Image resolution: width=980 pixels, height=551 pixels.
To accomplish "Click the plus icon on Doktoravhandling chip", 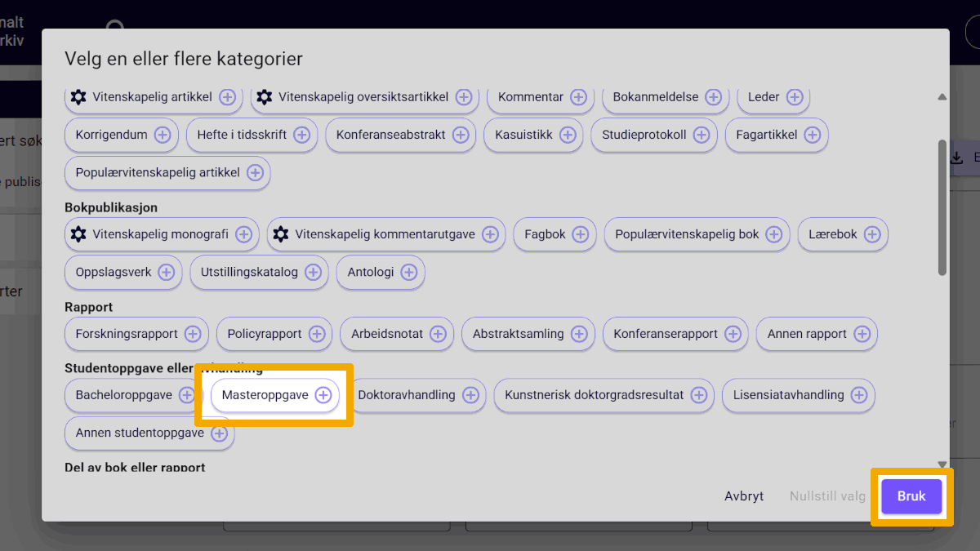I will tap(470, 395).
